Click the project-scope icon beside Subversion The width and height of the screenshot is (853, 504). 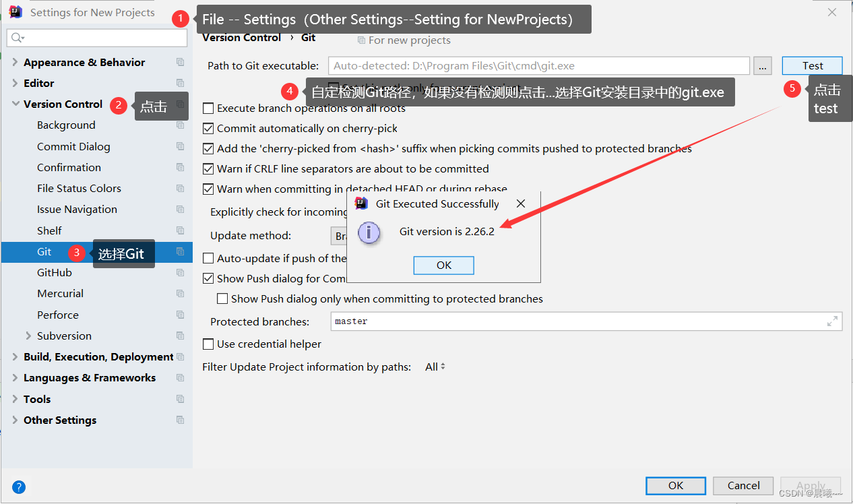tap(180, 336)
